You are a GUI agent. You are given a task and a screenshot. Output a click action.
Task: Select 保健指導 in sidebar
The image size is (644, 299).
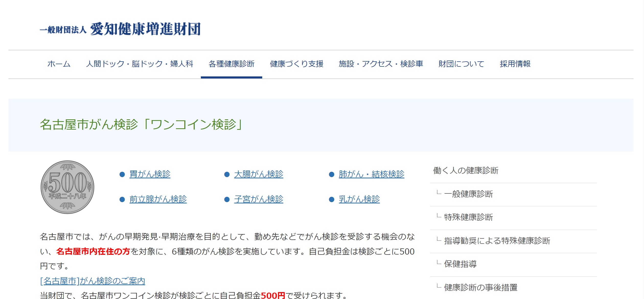(460, 264)
